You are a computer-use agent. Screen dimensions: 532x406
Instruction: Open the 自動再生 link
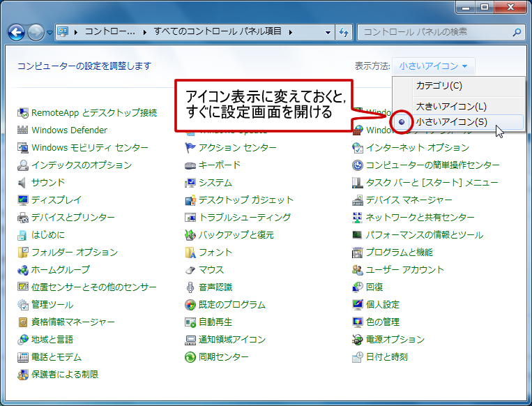tap(215, 322)
